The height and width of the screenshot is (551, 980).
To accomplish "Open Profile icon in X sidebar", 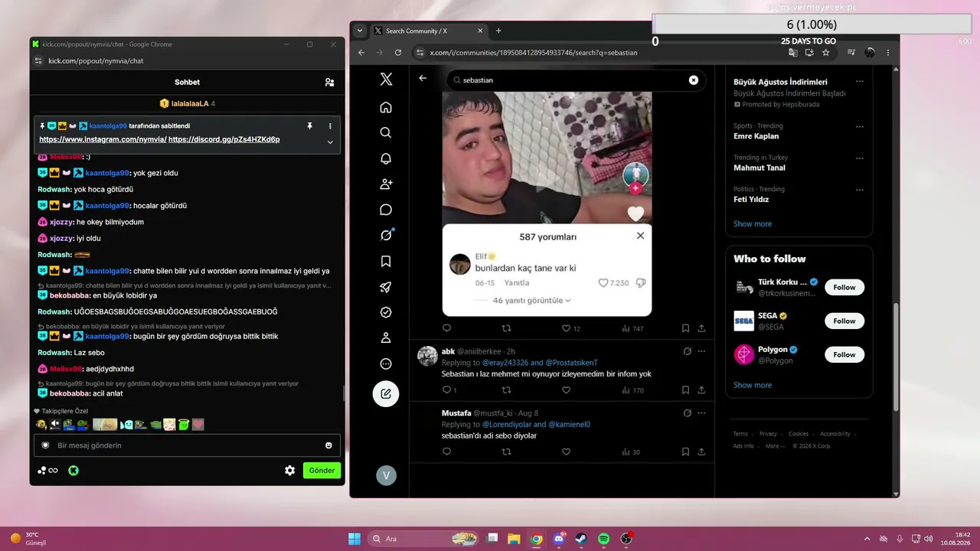I will click(x=386, y=337).
